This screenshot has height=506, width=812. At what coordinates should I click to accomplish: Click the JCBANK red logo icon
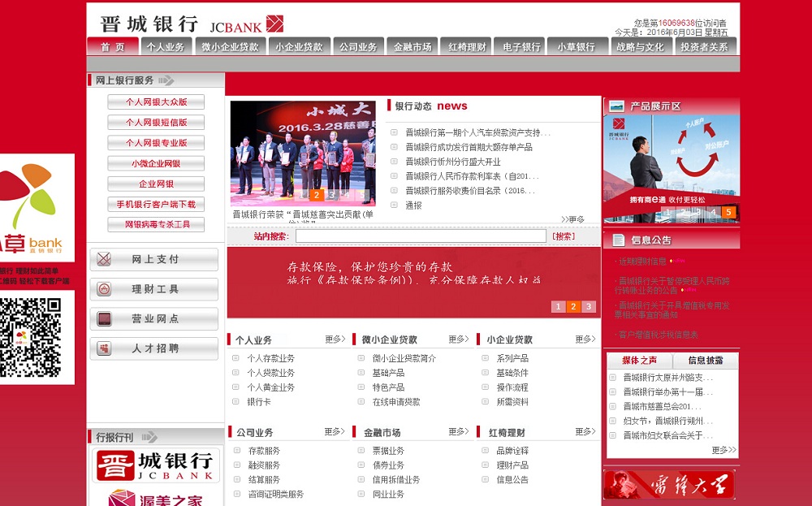tap(274, 24)
